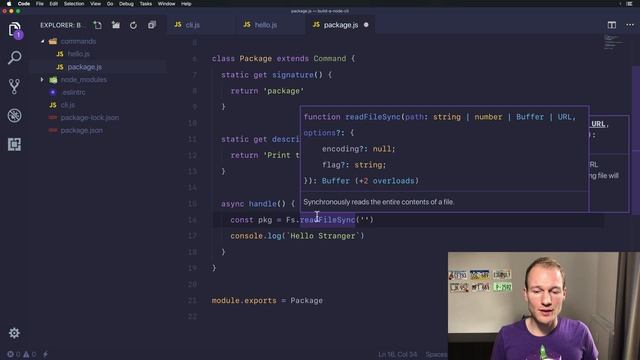Viewport: 640px width, 360px height.
Task: Open the Source Control view
Action: click(x=14, y=87)
